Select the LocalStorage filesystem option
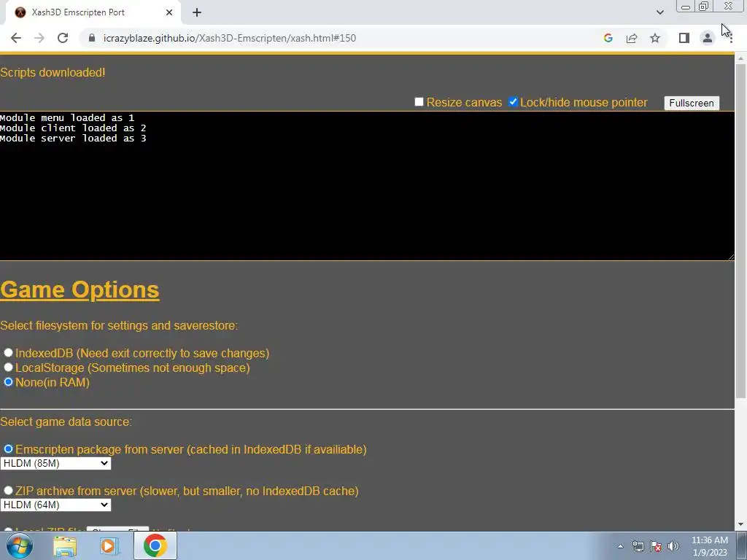The width and height of the screenshot is (747, 560). coord(8,367)
